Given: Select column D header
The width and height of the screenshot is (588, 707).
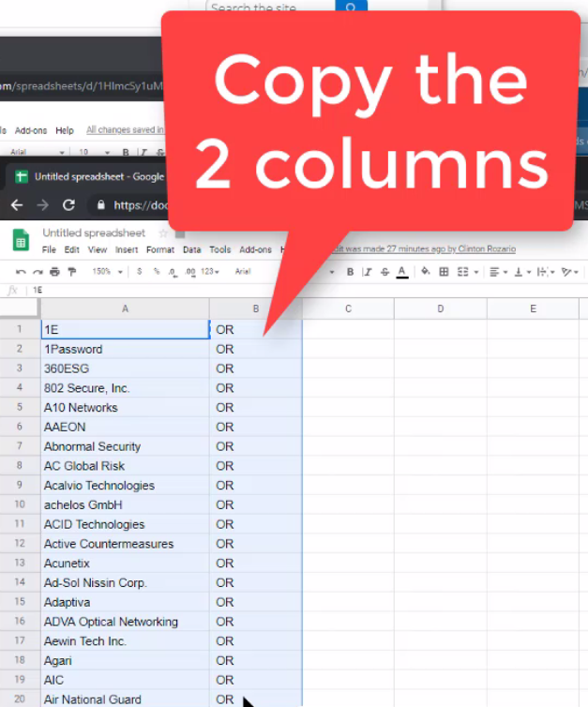Looking at the screenshot, I should click(441, 308).
